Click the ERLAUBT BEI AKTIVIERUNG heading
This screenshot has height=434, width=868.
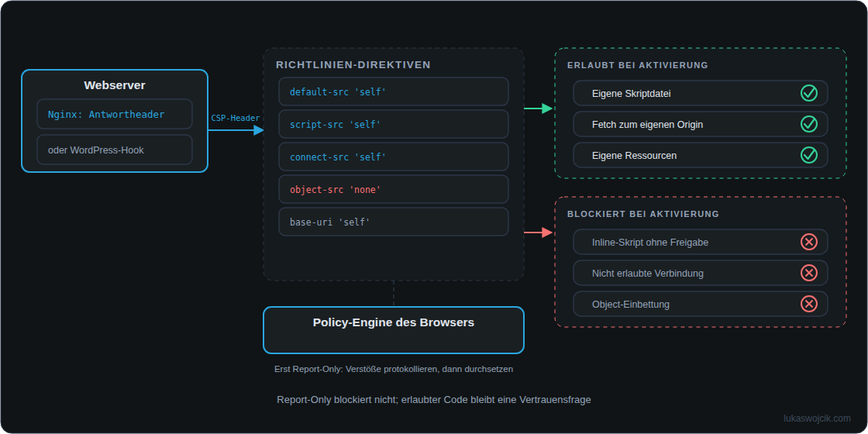[638, 65]
